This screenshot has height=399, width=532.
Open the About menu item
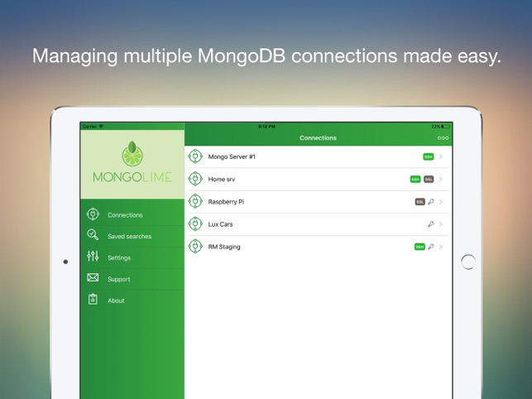click(x=132, y=300)
